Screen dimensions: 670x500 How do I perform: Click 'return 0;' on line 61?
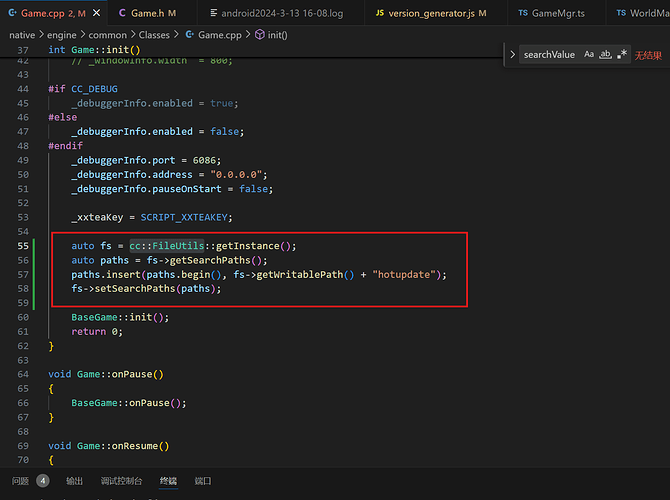(97, 332)
